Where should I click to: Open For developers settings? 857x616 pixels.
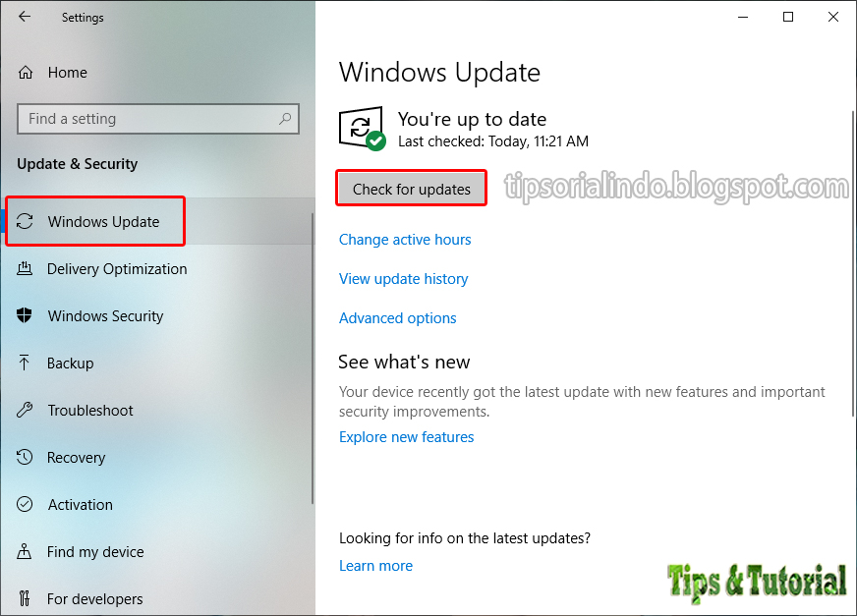coord(94,598)
